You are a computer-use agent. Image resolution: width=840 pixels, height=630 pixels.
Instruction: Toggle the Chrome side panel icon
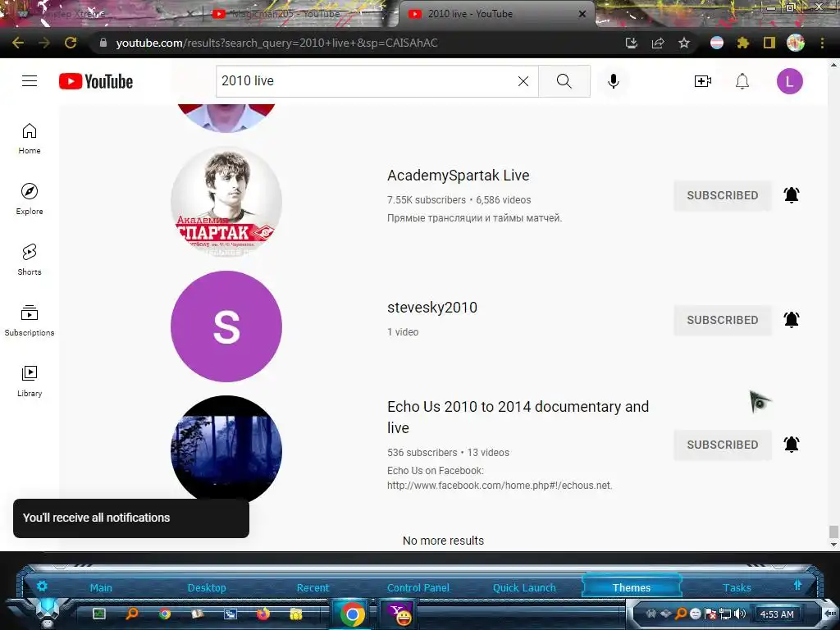(x=769, y=43)
